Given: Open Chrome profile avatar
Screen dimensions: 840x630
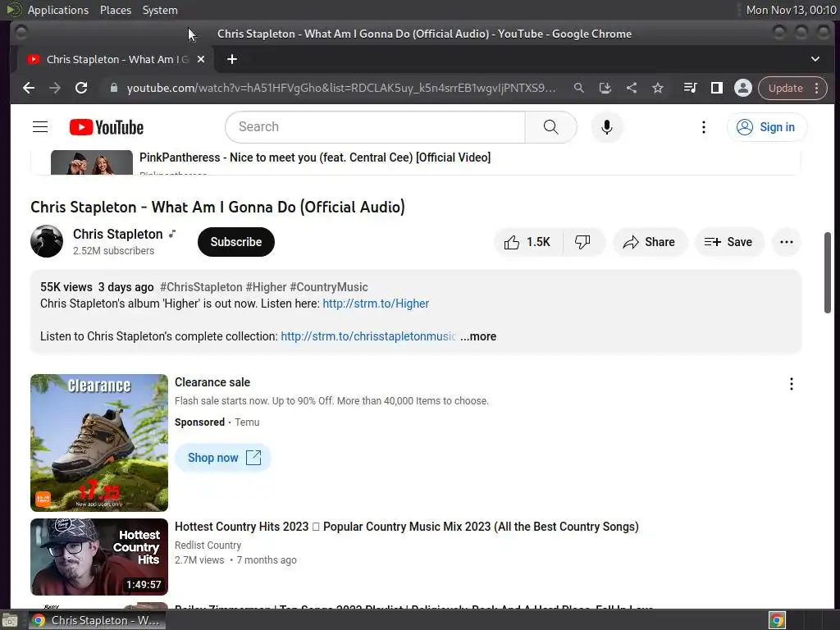Looking at the screenshot, I should point(743,88).
